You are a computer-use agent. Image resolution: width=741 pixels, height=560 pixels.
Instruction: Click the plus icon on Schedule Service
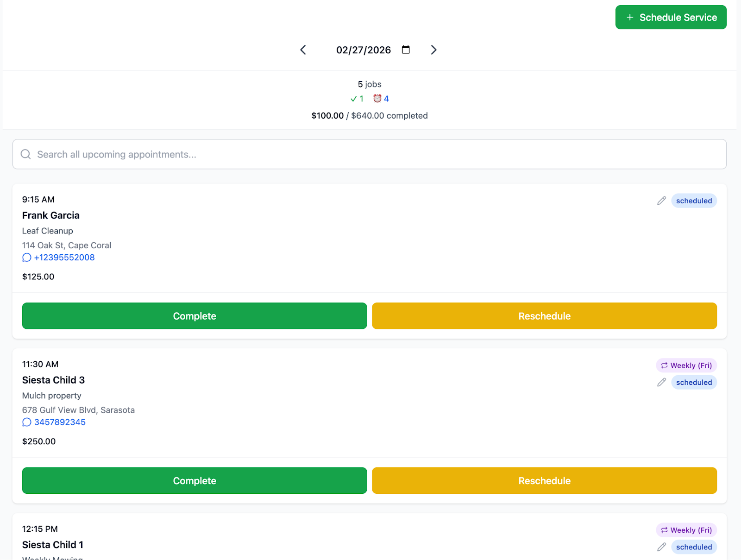tap(630, 17)
